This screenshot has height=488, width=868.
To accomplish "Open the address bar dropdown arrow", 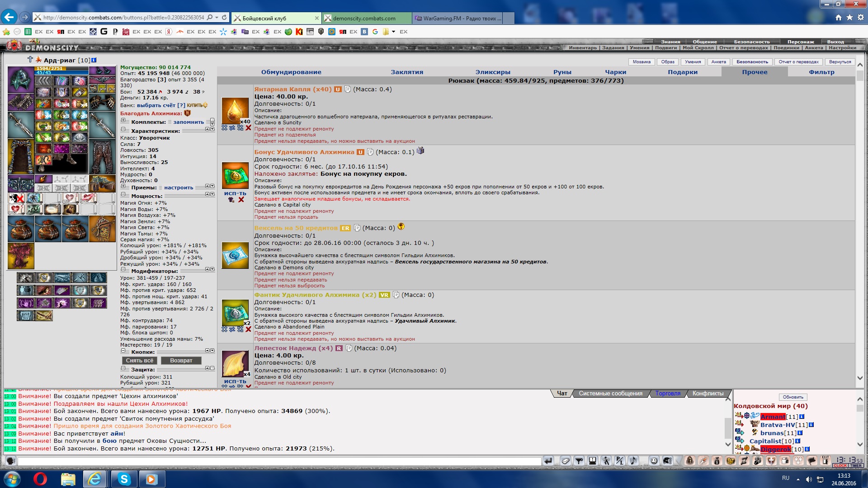I will pyautogui.click(x=217, y=18).
